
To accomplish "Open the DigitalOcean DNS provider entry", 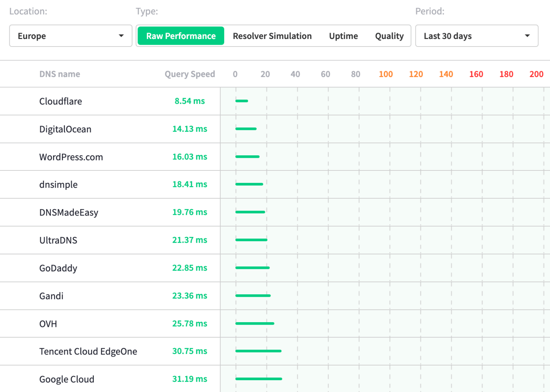I will [65, 129].
